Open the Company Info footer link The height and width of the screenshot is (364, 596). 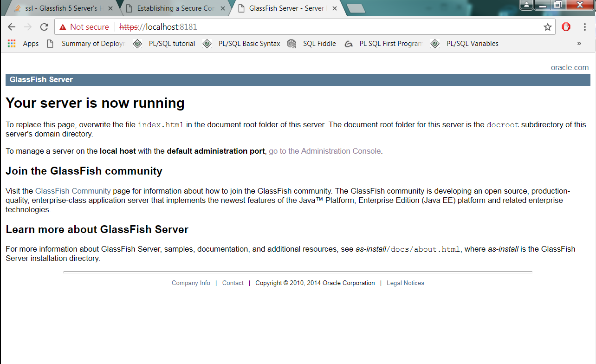click(191, 283)
